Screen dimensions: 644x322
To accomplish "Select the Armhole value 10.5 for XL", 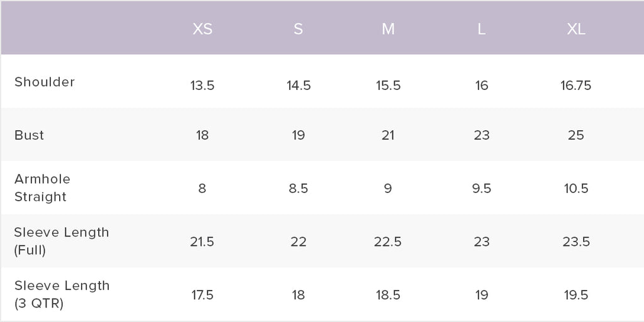I will (x=576, y=189).
